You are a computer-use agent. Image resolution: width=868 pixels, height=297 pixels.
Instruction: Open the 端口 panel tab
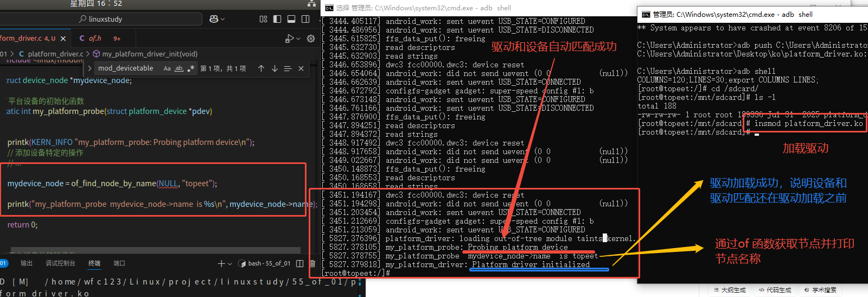point(119,263)
